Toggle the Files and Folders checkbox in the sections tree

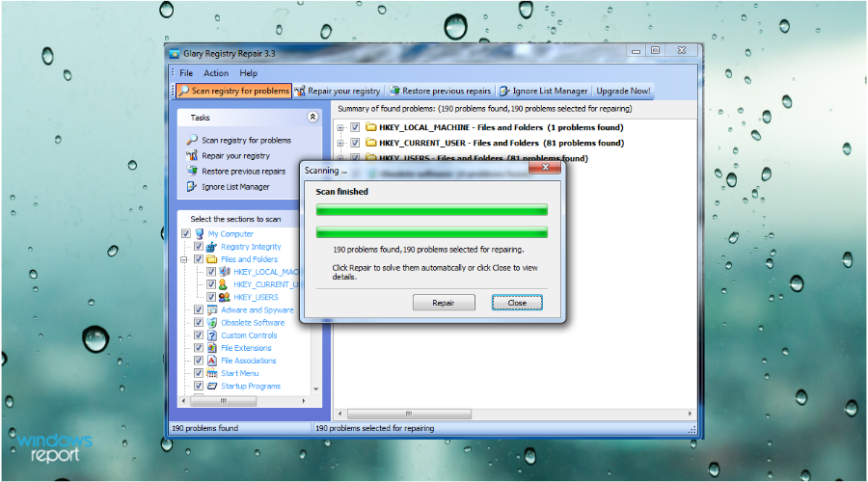[x=198, y=259]
